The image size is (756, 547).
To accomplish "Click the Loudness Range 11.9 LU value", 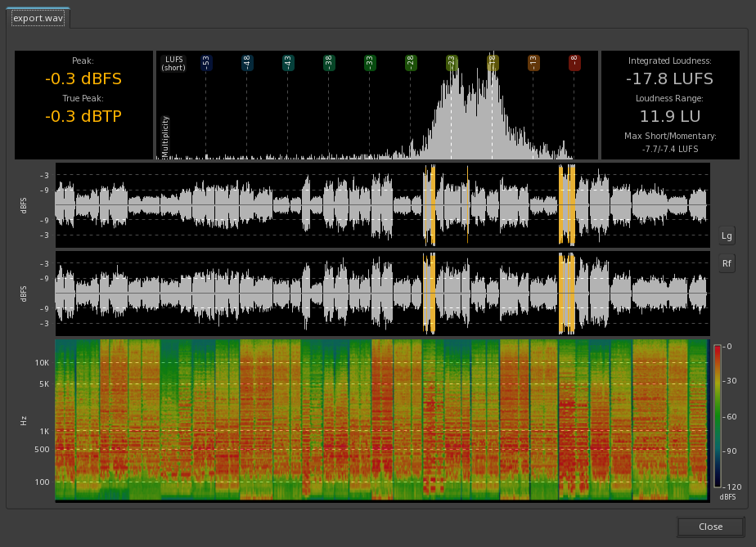I will pos(669,116).
